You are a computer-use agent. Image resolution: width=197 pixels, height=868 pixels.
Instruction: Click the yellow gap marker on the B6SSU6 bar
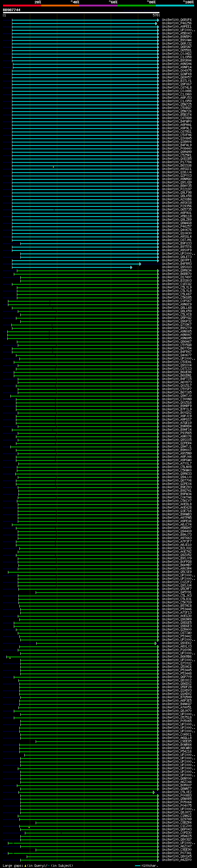coord(53,167)
